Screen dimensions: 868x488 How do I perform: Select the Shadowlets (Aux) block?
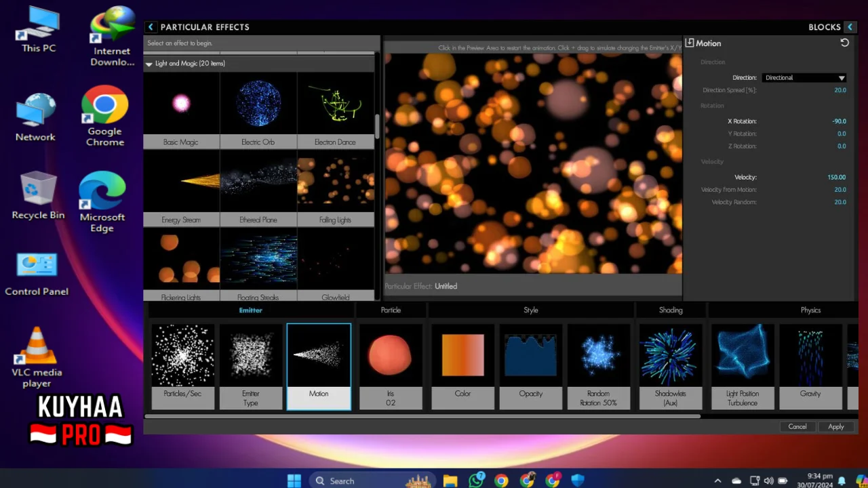(671, 366)
